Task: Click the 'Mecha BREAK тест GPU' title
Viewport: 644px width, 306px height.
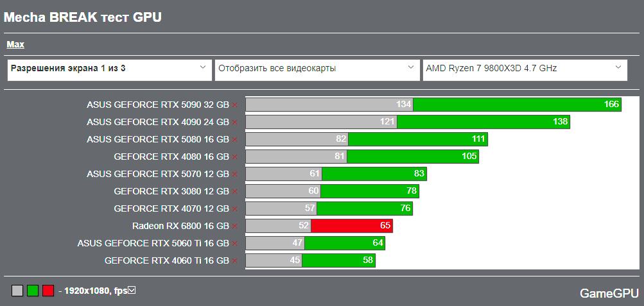Action: point(83,17)
